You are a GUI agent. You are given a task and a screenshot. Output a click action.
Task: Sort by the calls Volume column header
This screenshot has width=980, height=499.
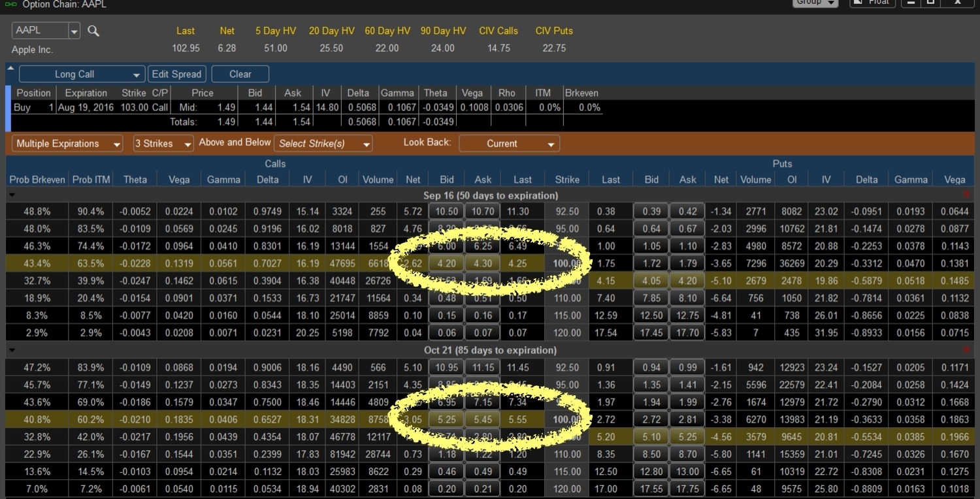pos(378,180)
